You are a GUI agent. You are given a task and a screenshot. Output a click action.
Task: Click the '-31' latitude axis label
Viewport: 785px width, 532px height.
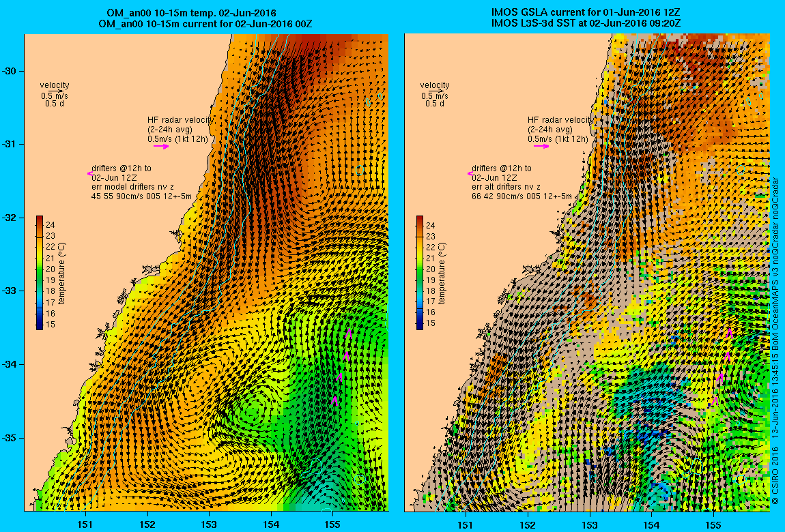click(8, 145)
